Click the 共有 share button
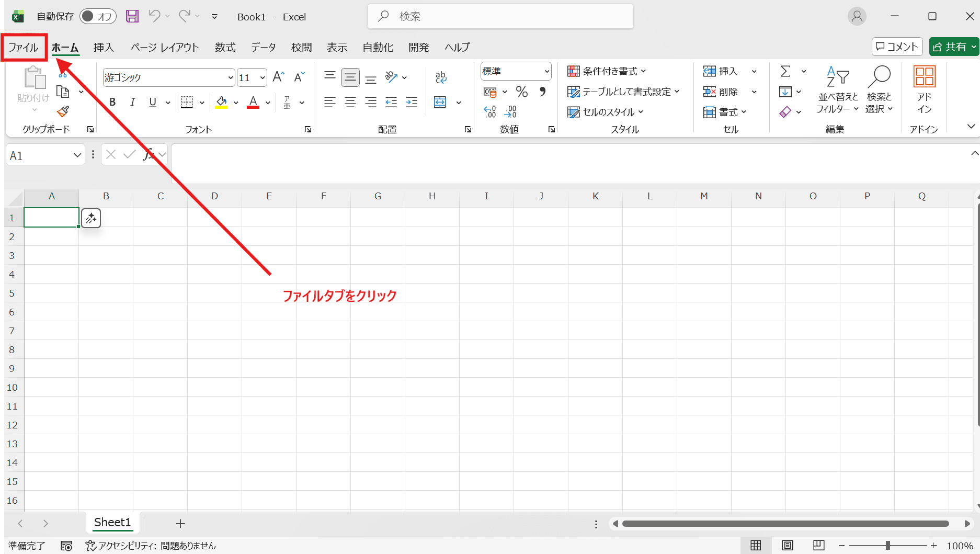 (x=950, y=47)
